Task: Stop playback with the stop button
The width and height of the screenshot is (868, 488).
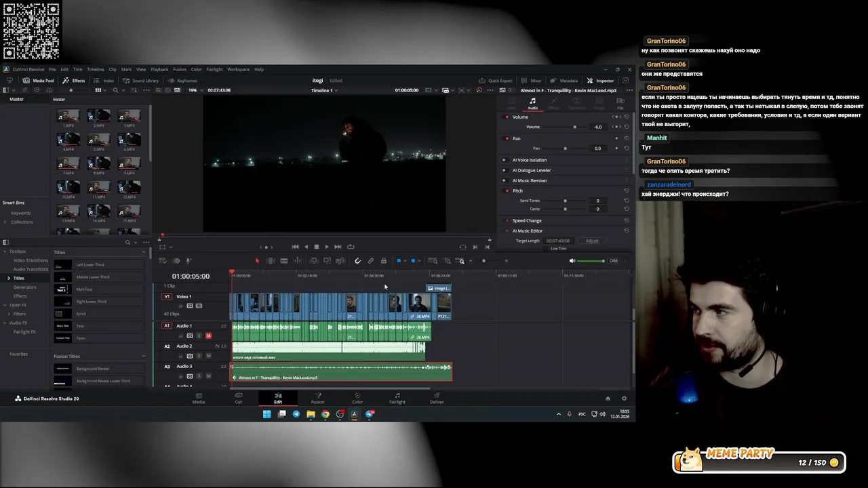Action: pyautogui.click(x=316, y=247)
